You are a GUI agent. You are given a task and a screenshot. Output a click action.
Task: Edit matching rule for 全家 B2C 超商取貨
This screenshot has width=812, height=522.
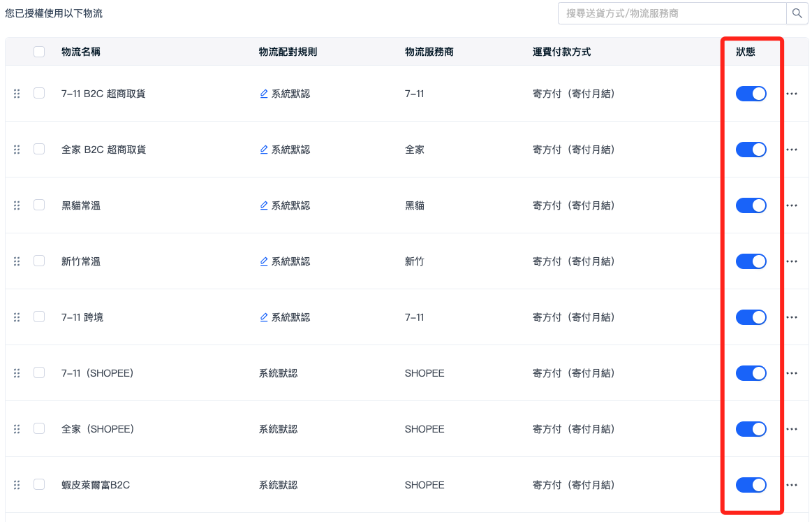point(264,150)
